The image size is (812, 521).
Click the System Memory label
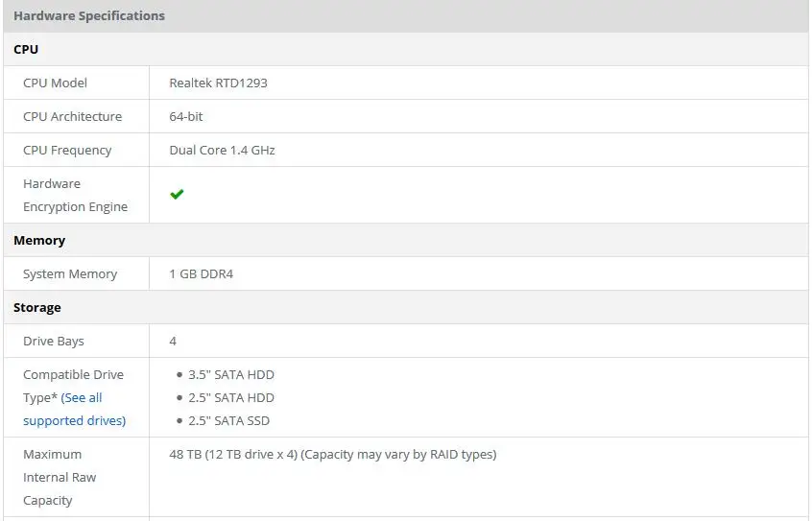pos(70,274)
